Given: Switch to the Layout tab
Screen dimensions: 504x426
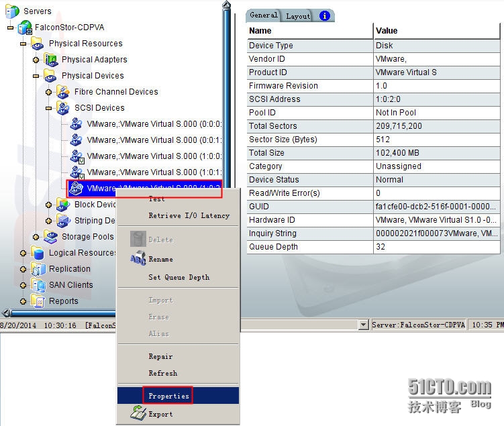Looking at the screenshot, I should pos(298,16).
